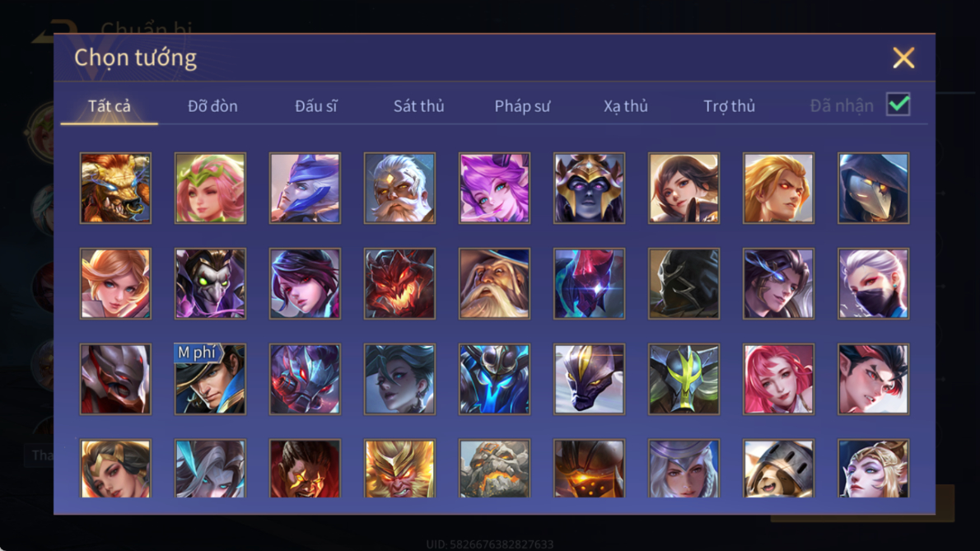
Task: Choose the rock golem with lava mouth
Action: [x=494, y=469]
